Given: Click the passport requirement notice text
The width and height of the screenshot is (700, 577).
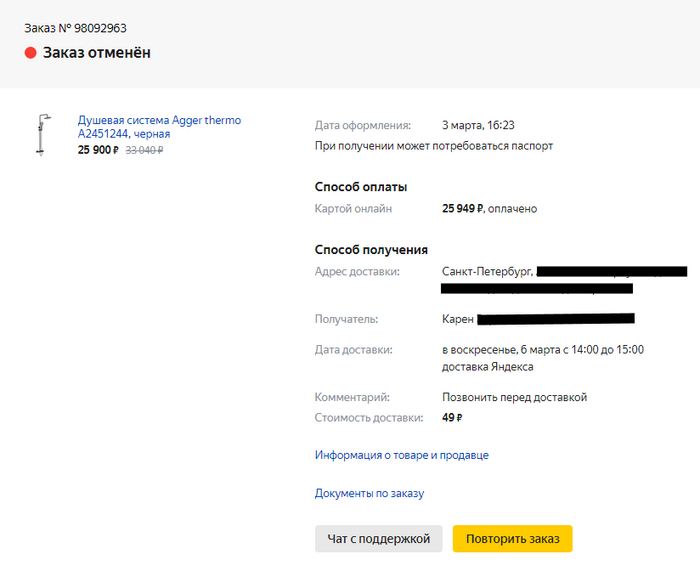Looking at the screenshot, I should tap(433, 146).
